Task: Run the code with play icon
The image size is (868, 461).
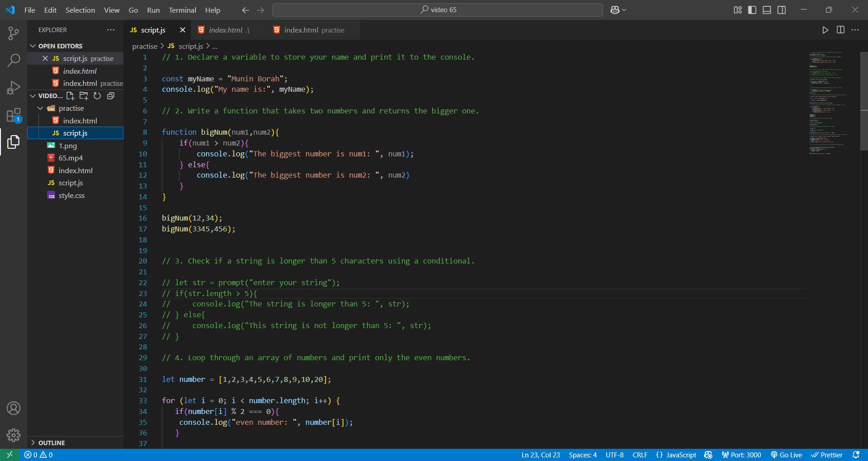Action: (825, 30)
